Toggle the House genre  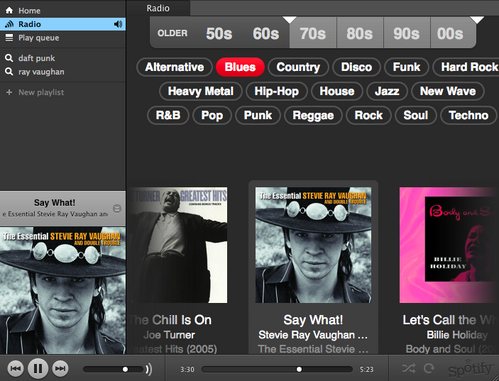click(337, 91)
